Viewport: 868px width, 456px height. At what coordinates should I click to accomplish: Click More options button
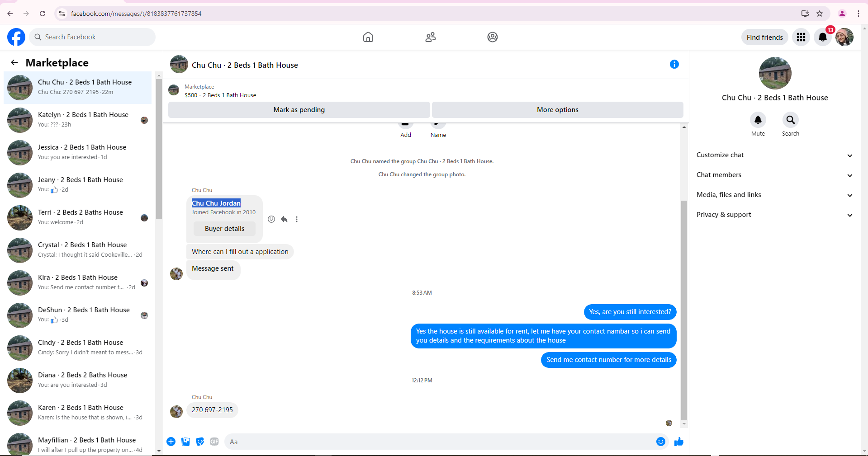point(557,110)
